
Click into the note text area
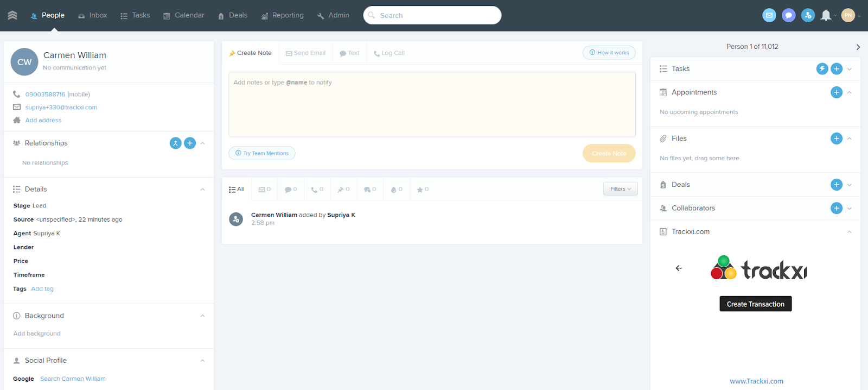432,104
